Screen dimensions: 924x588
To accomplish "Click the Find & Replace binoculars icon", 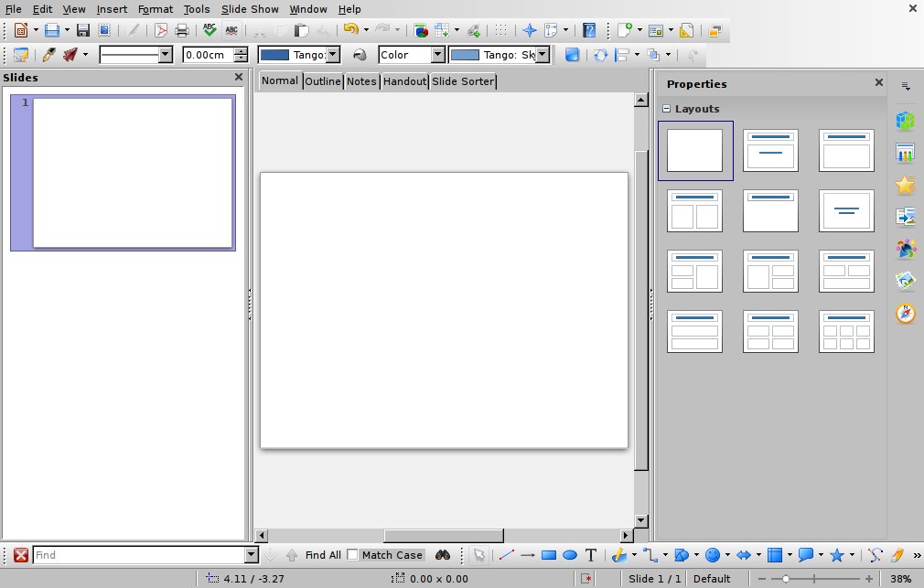I will tap(443, 555).
